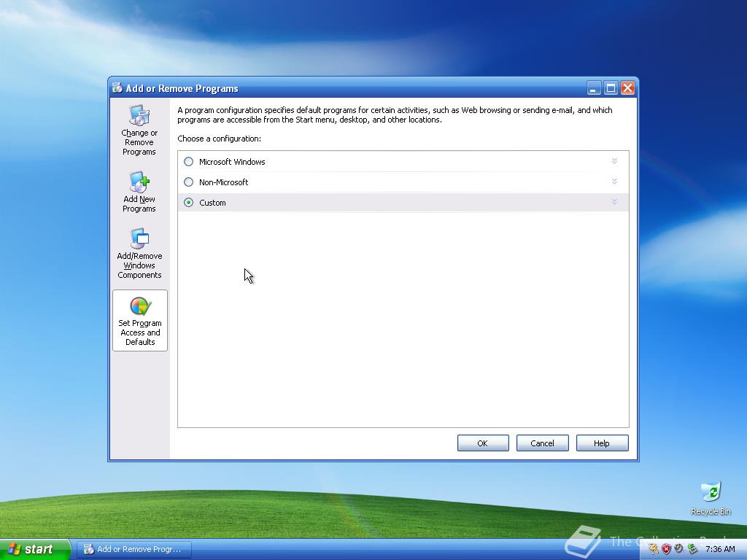Image resolution: width=747 pixels, height=560 pixels.
Task: Select the Custom configuration radio button
Action: [189, 203]
